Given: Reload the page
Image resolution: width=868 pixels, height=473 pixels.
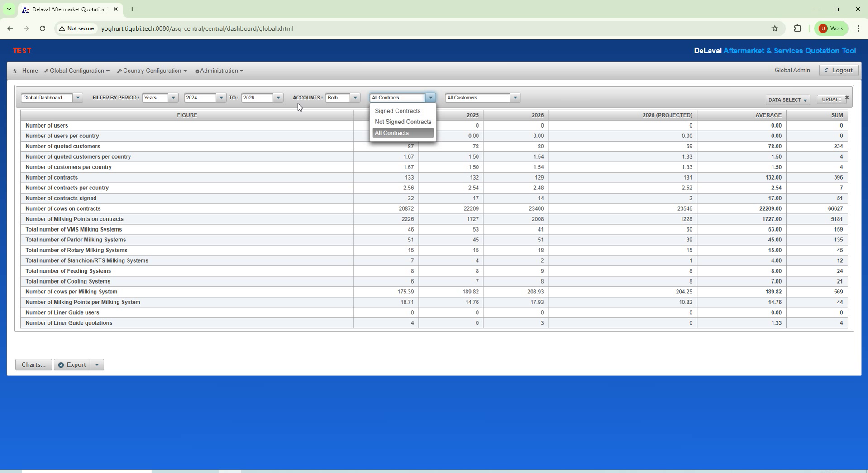Looking at the screenshot, I should pos(43,28).
